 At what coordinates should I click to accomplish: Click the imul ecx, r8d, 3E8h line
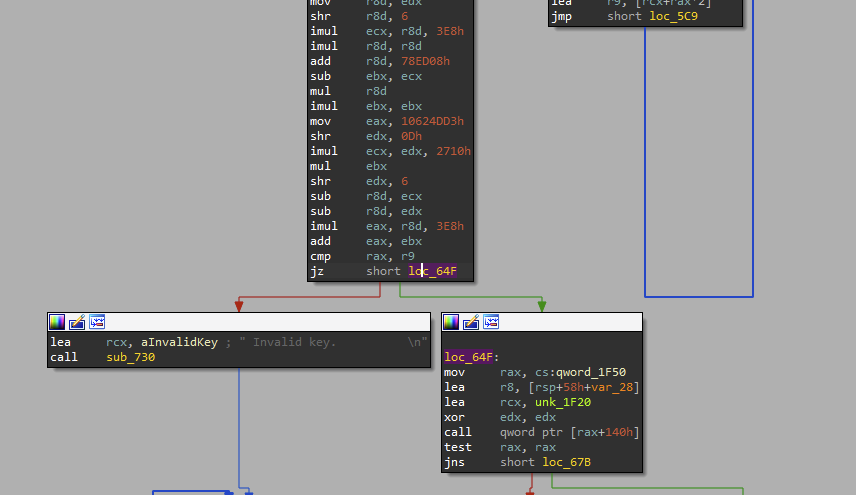coord(387,31)
